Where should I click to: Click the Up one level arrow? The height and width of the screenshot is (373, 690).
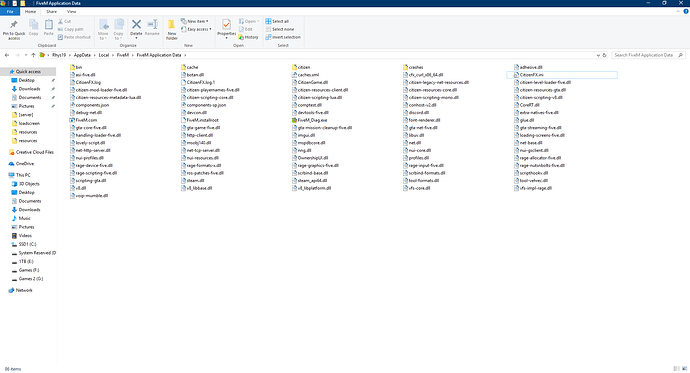click(33, 55)
